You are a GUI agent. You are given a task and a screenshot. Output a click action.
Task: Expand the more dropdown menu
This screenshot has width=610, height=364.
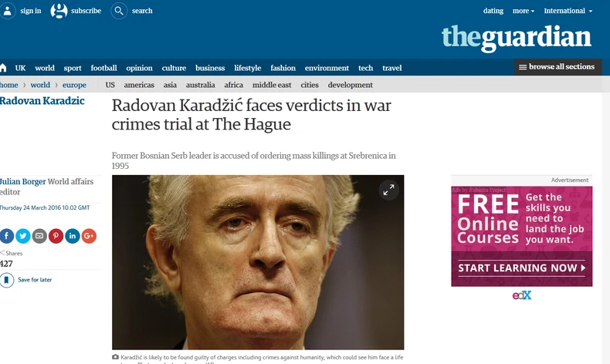[x=524, y=11]
